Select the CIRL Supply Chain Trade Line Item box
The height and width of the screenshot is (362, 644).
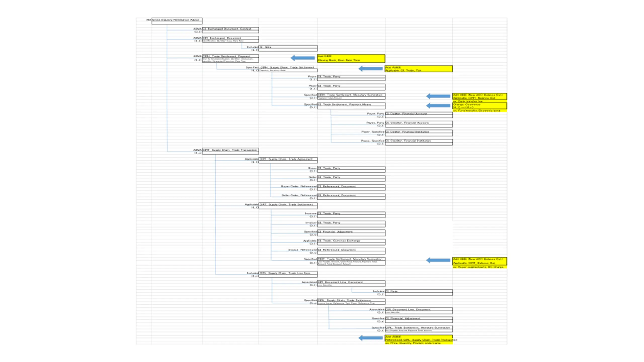tap(288, 274)
